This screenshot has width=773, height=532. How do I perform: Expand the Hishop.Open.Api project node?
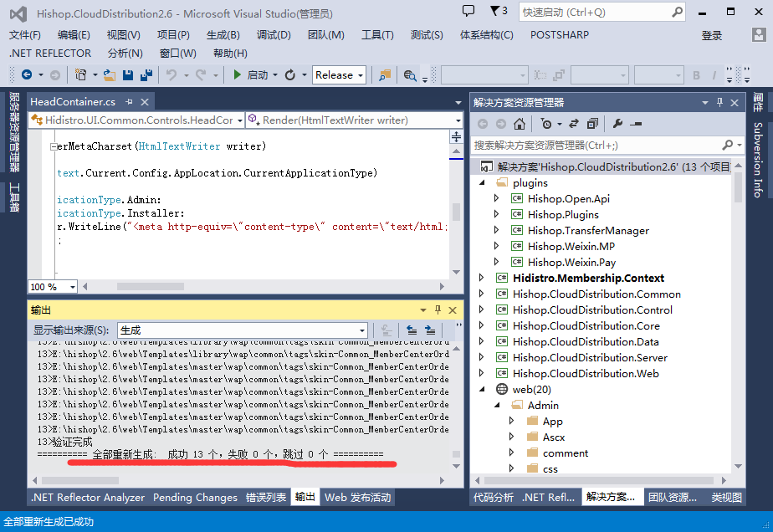click(x=496, y=198)
